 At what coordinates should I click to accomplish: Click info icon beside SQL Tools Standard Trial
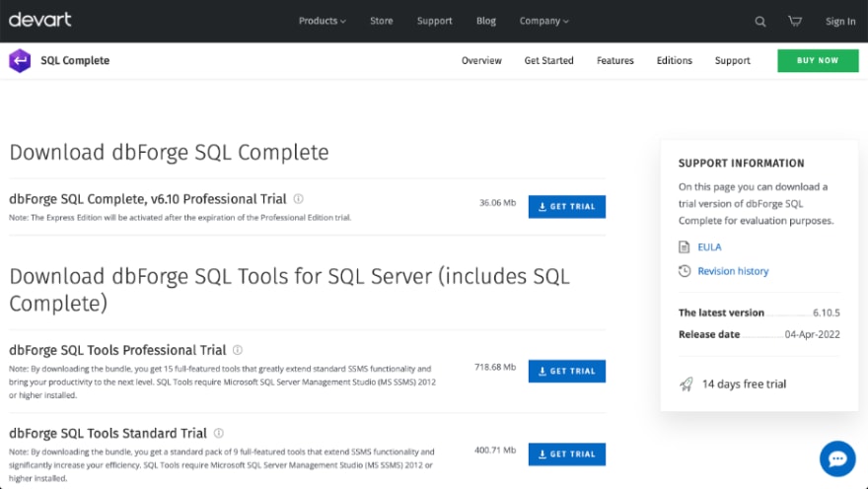[219, 433]
